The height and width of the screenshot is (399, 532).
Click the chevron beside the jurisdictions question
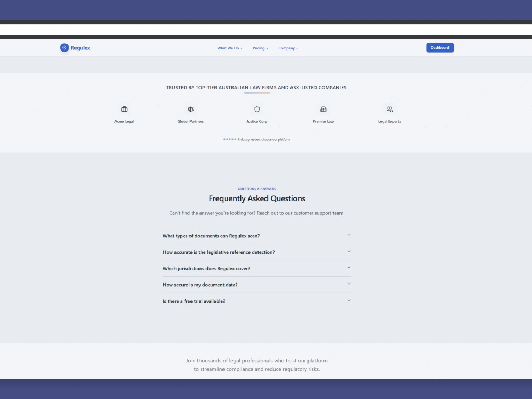[349, 268]
